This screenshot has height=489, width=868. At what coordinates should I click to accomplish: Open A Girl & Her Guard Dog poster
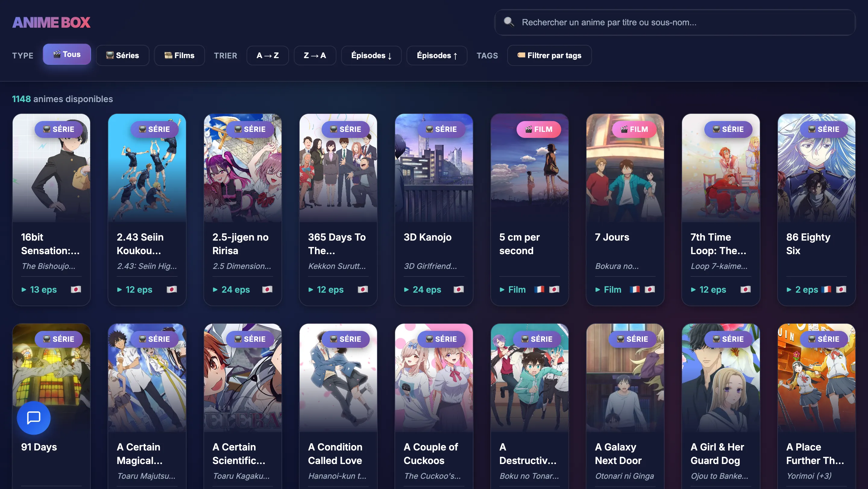click(x=721, y=378)
